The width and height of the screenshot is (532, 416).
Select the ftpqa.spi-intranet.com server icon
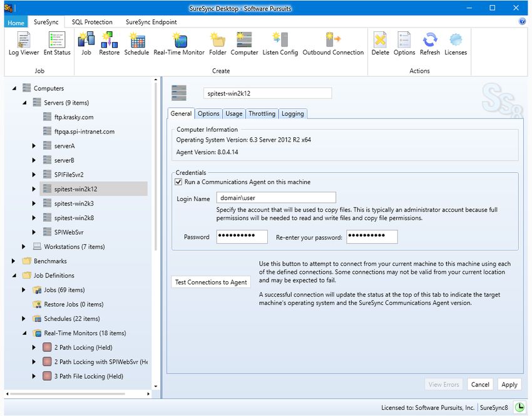click(x=48, y=131)
